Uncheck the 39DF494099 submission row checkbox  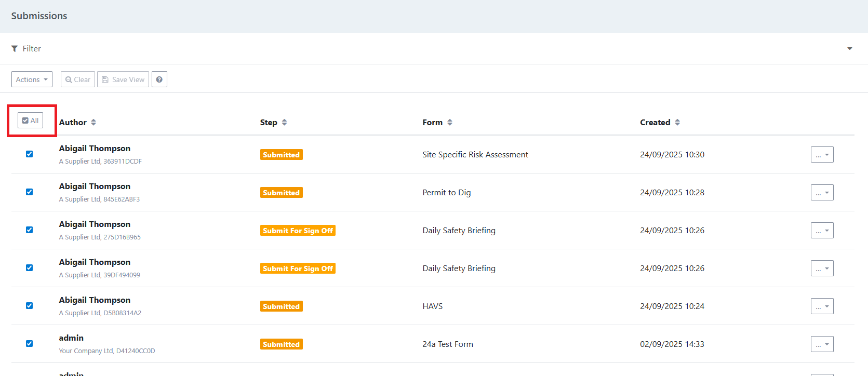(30, 267)
